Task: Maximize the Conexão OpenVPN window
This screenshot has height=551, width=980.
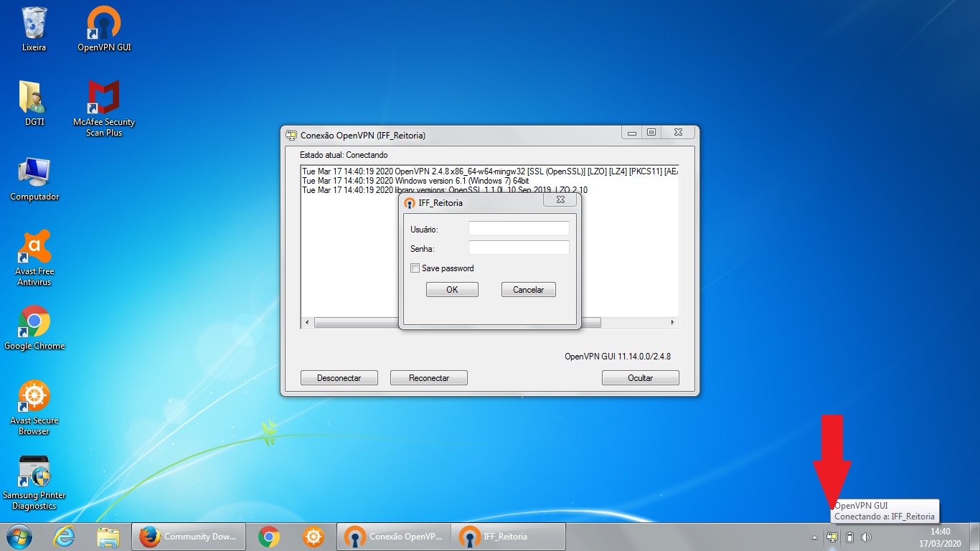Action: tap(651, 133)
